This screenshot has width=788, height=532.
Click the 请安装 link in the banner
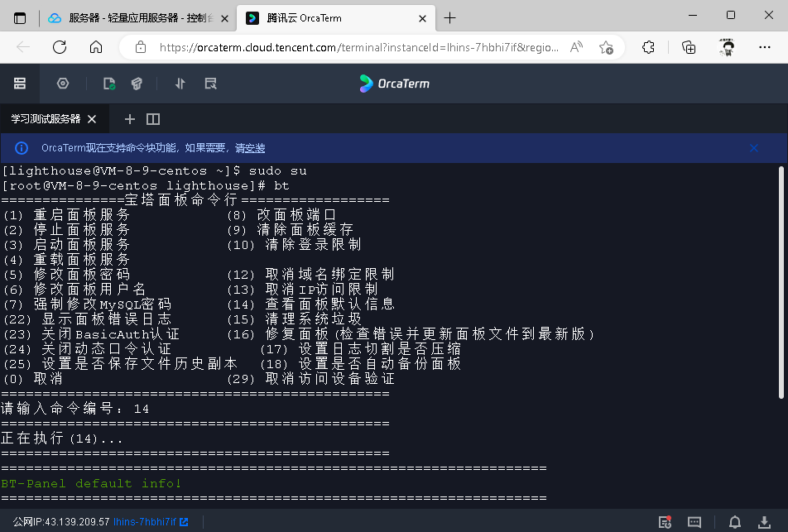pos(250,148)
